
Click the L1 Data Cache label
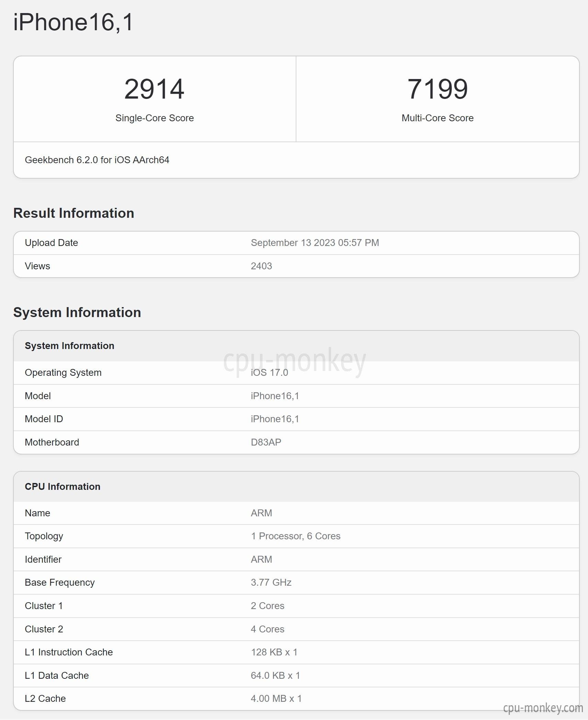57,675
